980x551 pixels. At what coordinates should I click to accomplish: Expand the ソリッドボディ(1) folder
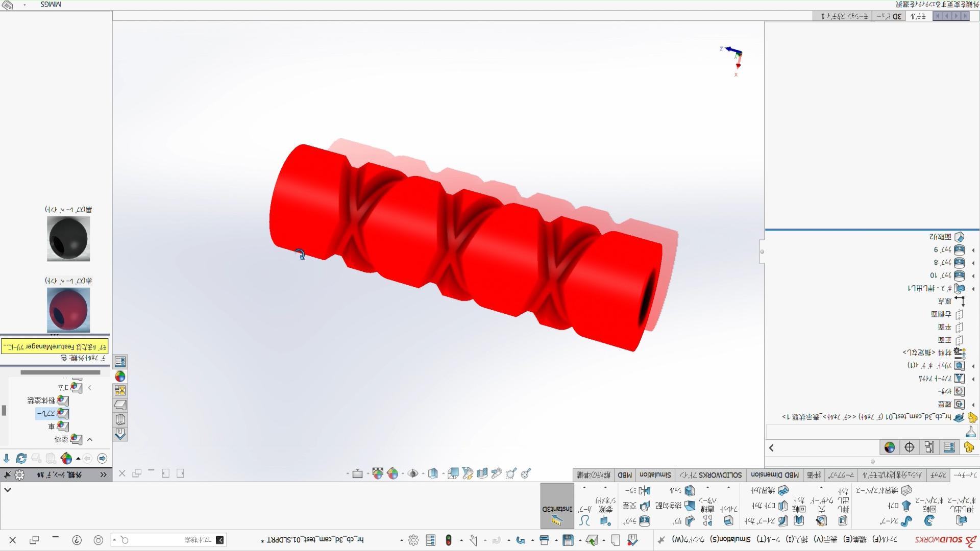(x=973, y=366)
